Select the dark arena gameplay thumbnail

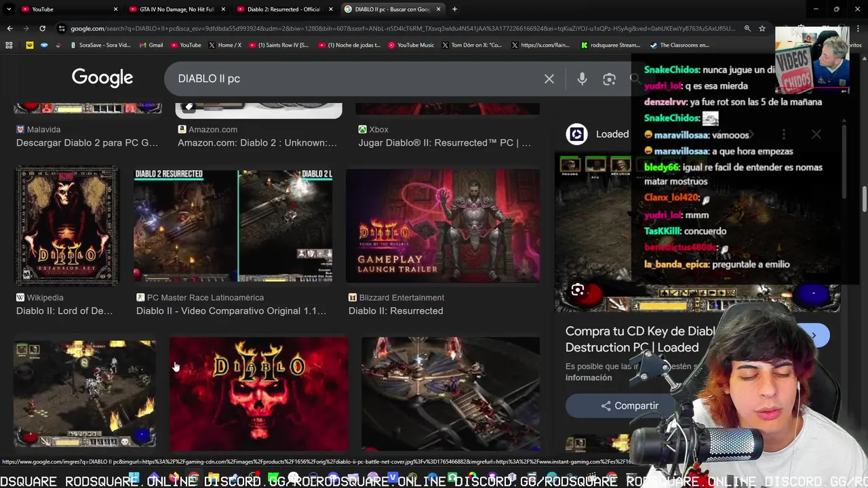450,394
